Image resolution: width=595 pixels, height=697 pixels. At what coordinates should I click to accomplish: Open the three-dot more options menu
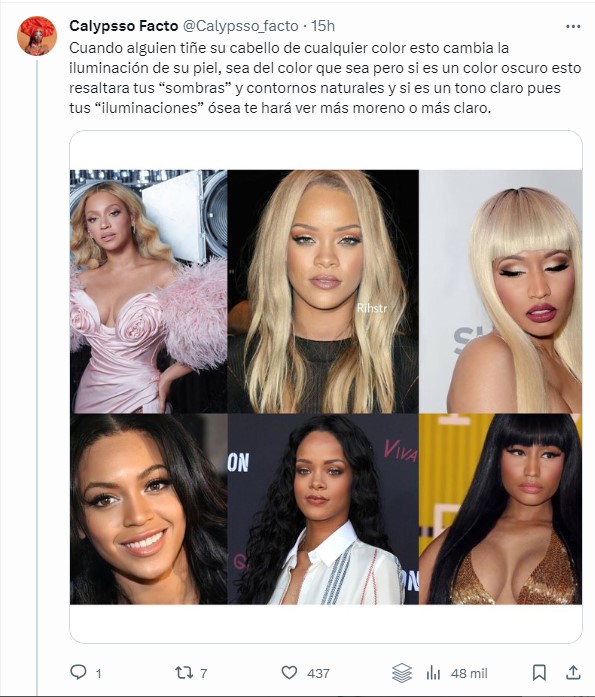[x=573, y=27]
